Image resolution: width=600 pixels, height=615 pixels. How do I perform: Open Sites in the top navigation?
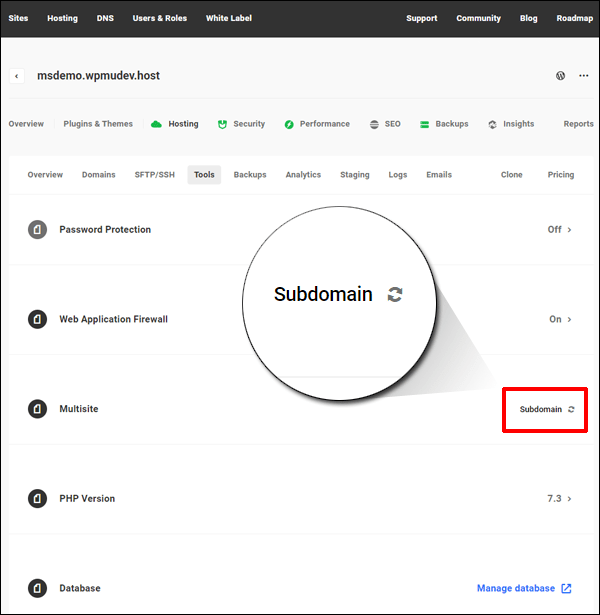[18, 18]
